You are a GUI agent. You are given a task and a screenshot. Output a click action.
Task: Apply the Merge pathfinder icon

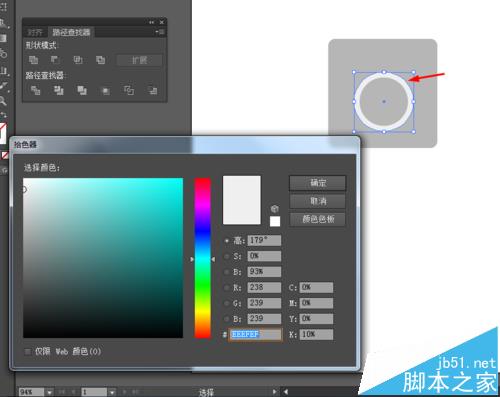click(82, 90)
